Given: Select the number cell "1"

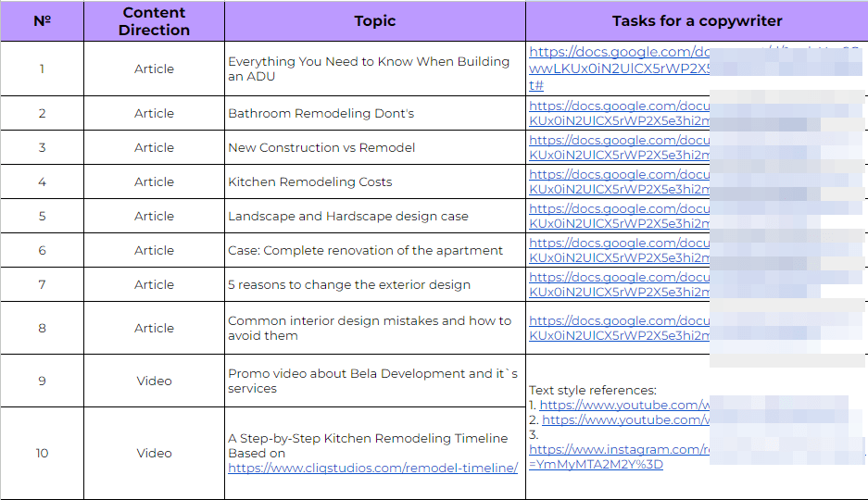Looking at the screenshot, I should (42, 69).
